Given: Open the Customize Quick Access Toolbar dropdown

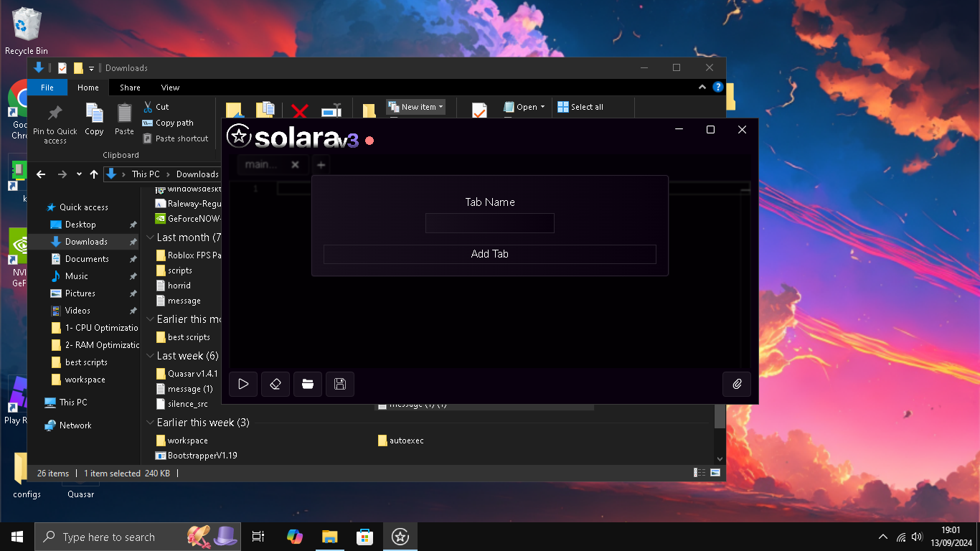Looking at the screenshot, I should [91, 68].
